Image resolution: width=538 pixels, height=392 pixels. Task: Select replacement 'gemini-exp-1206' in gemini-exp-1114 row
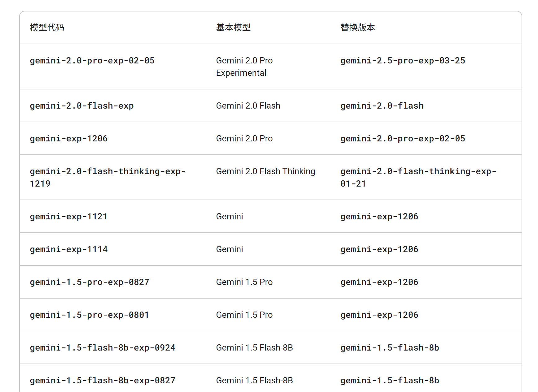(379, 249)
